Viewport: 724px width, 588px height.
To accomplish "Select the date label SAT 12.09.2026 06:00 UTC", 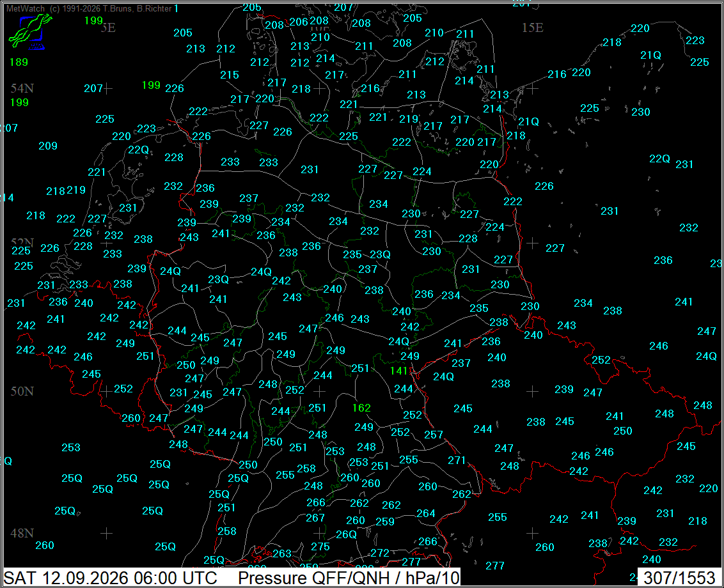I will [x=111, y=578].
